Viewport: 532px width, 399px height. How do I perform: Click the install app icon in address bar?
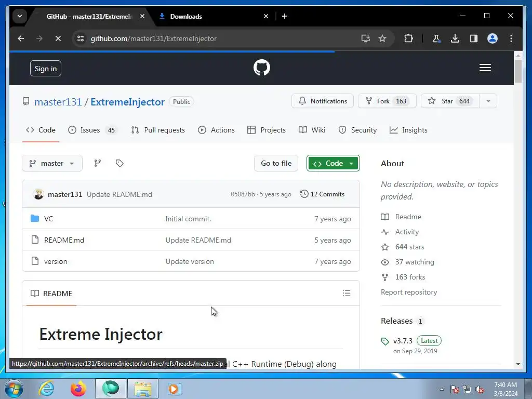(365, 38)
